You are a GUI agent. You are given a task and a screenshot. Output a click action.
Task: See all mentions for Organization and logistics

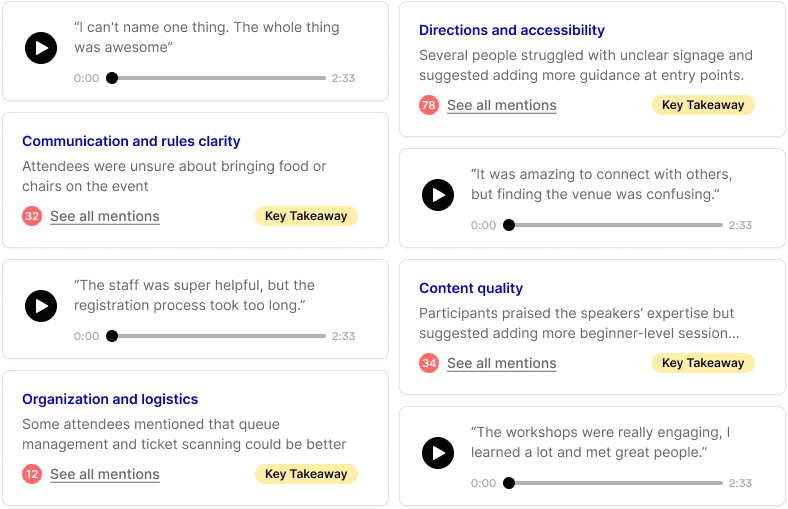pyautogui.click(x=104, y=474)
